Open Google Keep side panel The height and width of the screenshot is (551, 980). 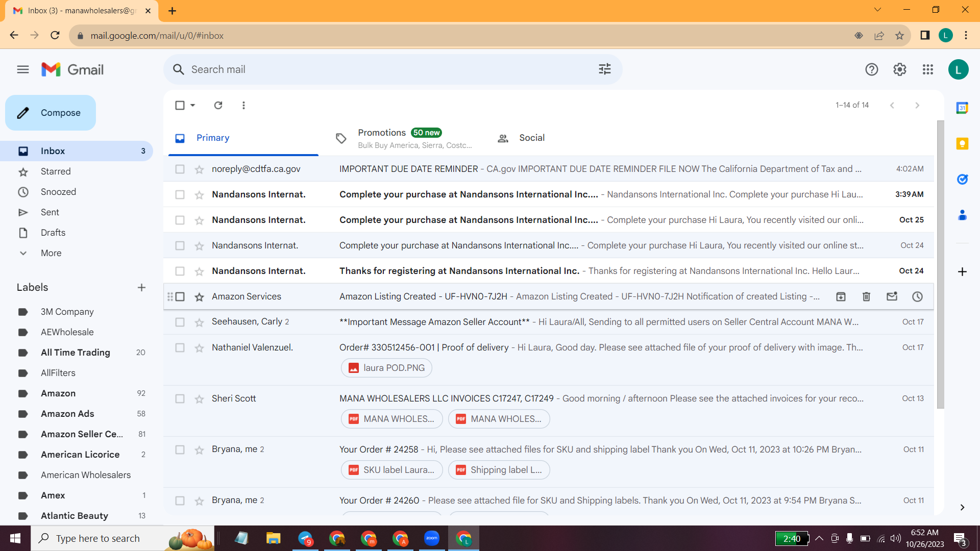(x=962, y=144)
